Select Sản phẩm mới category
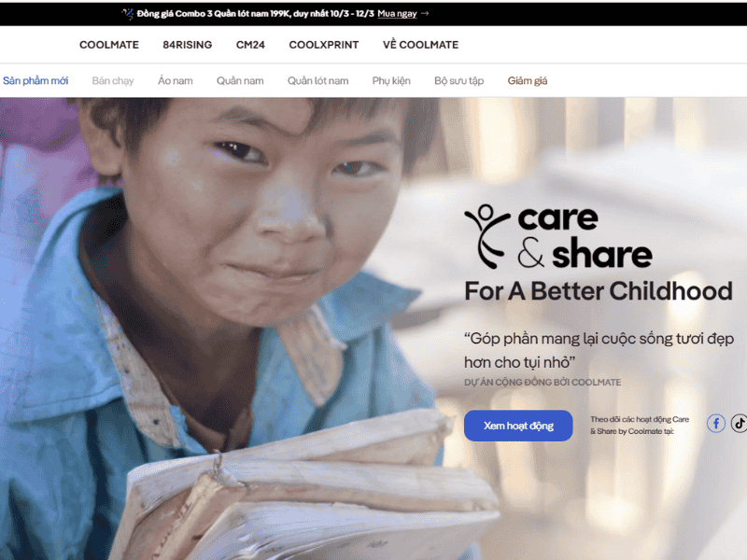This screenshot has width=747, height=560. coord(35,81)
